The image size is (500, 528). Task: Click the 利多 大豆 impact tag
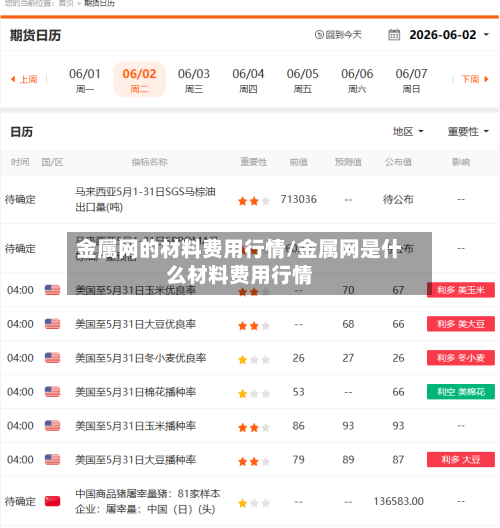tap(461, 459)
